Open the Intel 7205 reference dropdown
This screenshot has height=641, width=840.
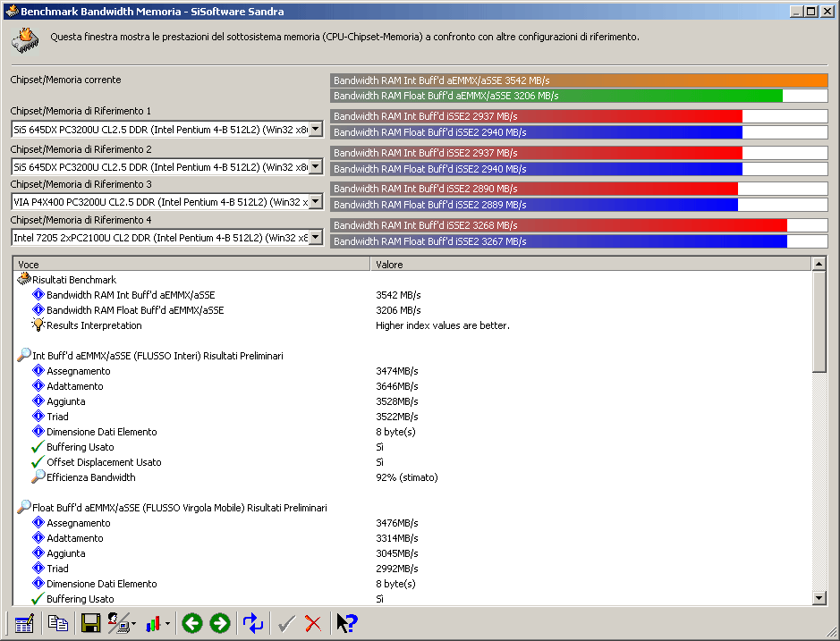pos(316,237)
